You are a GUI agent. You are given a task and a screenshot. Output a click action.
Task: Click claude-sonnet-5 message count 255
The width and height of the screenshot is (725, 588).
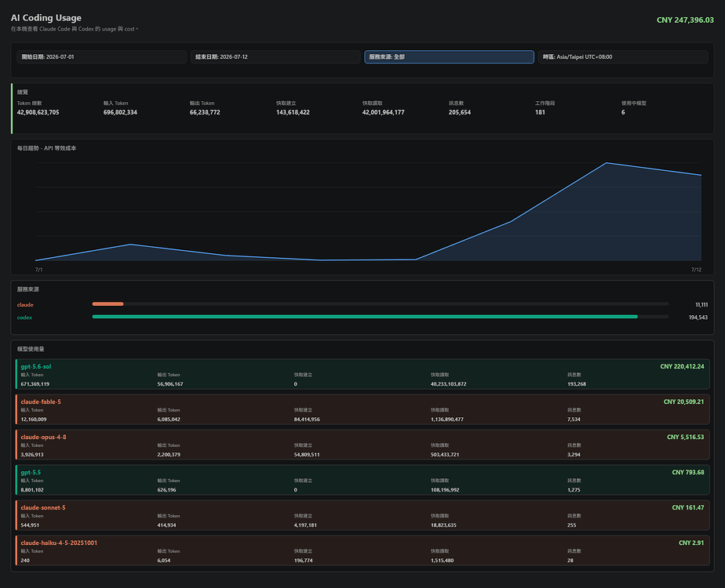click(x=572, y=525)
